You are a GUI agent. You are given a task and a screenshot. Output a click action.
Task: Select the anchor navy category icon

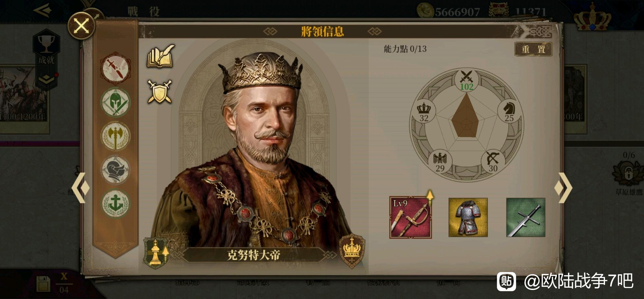[115, 204]
